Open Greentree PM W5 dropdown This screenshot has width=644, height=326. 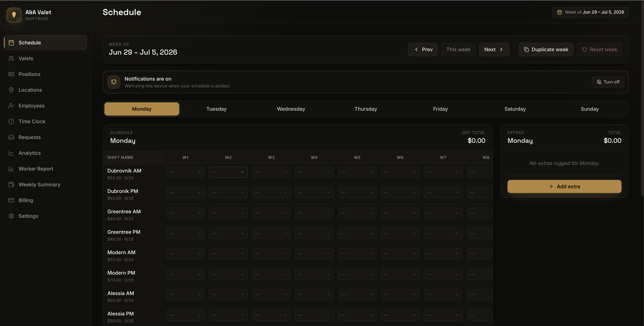357,233
